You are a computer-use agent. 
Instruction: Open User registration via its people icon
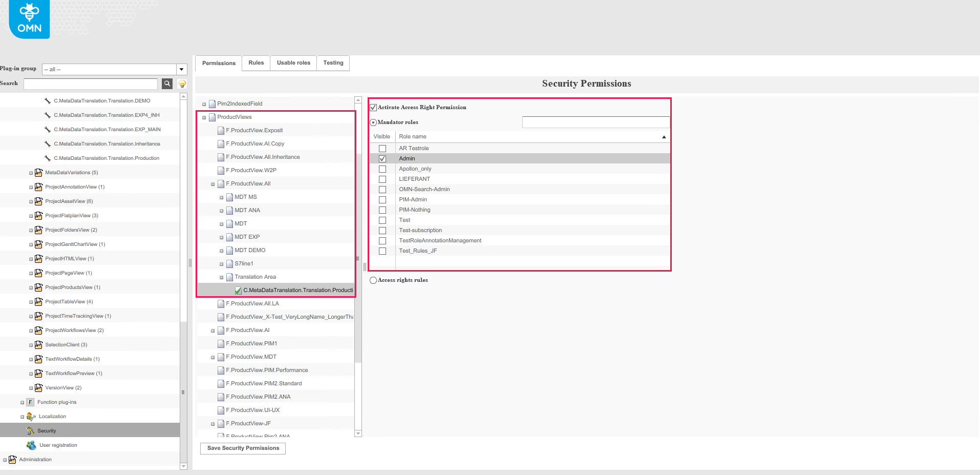pos(31,445)
